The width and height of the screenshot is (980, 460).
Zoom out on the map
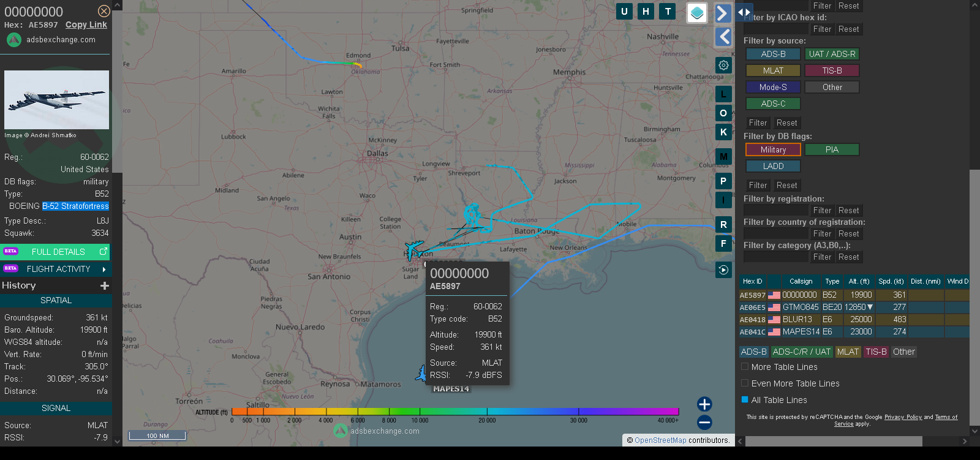click(x=704, y=422)
